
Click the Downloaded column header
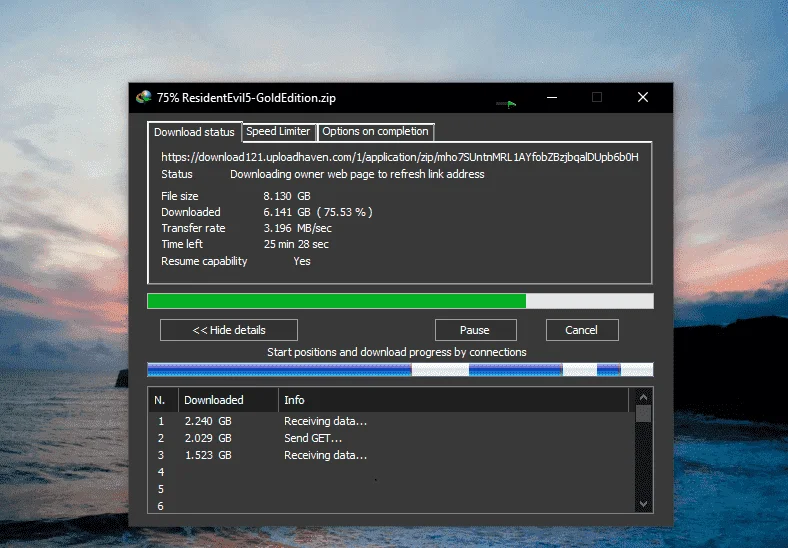tap(229, 400)
